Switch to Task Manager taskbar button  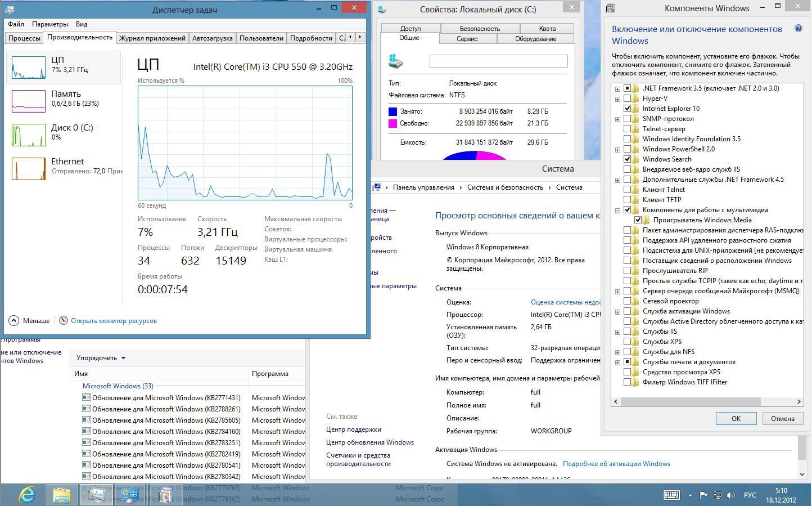(x=96, y=495)
